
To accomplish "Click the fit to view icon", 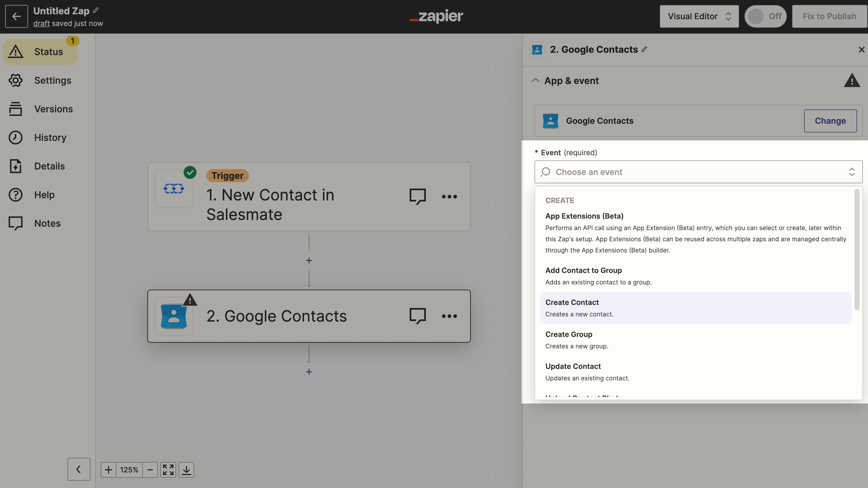I will coord(168,470).
